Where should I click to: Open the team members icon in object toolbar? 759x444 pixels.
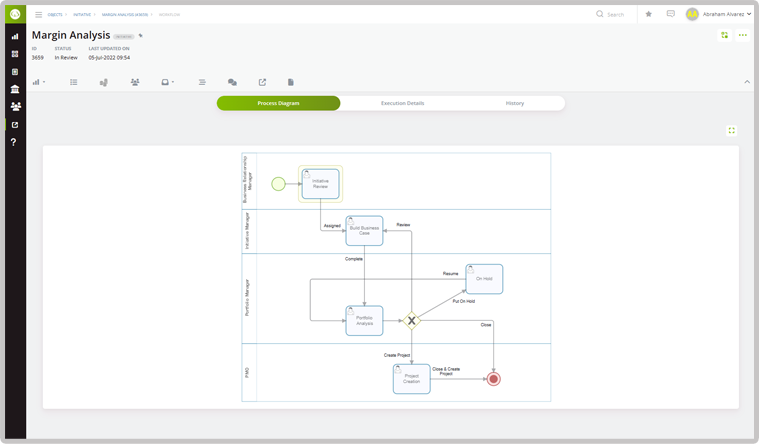coord(135,82)
